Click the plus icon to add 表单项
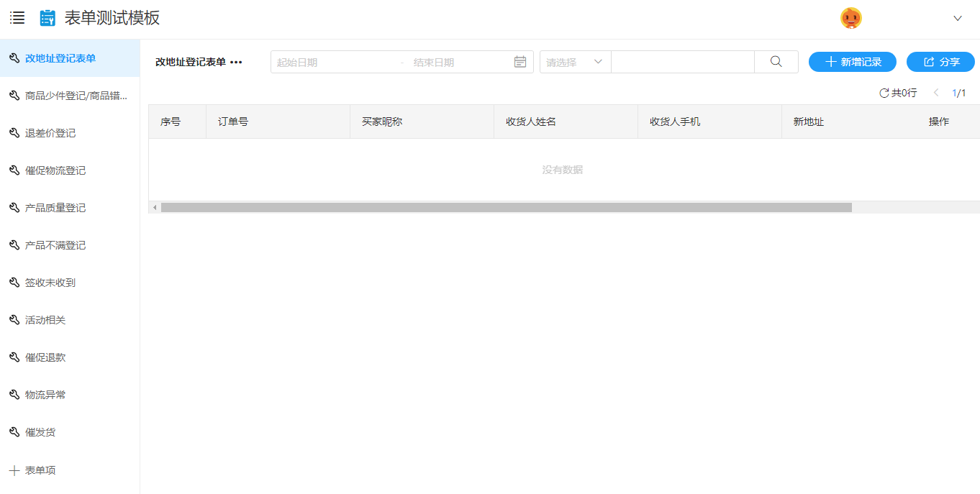Viewport: 980px width, 494px height. [14, 470]
